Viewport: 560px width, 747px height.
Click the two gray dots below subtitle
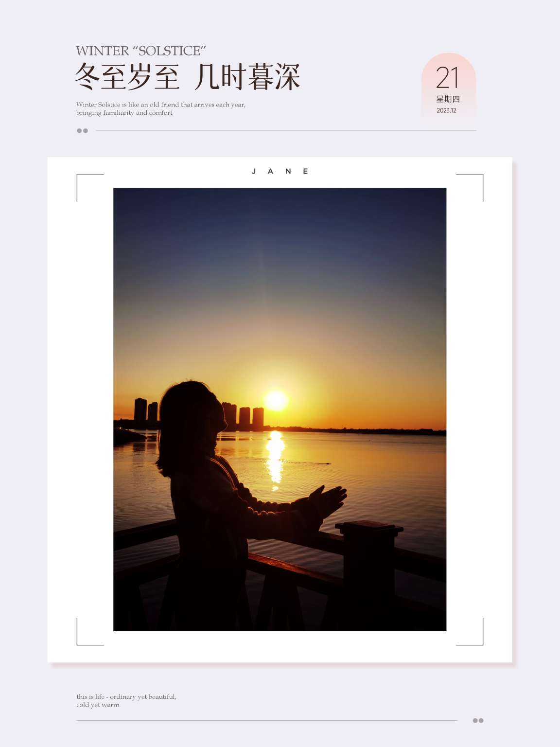coord(83,131)
